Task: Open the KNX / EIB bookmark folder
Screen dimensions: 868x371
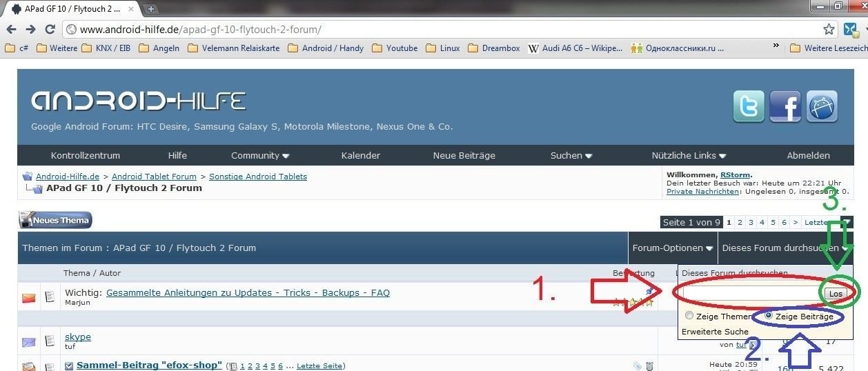Action: (106, 48)
